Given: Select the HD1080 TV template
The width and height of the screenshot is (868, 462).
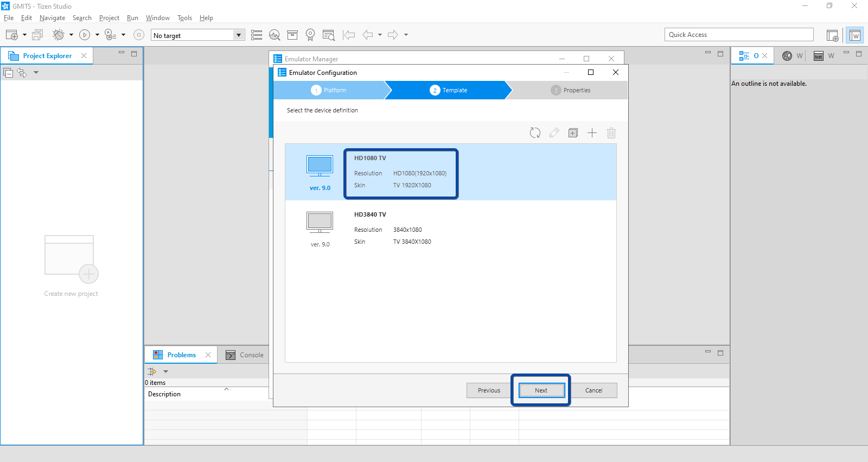Looking at the screenshot, I should click(x=450, y=172).
